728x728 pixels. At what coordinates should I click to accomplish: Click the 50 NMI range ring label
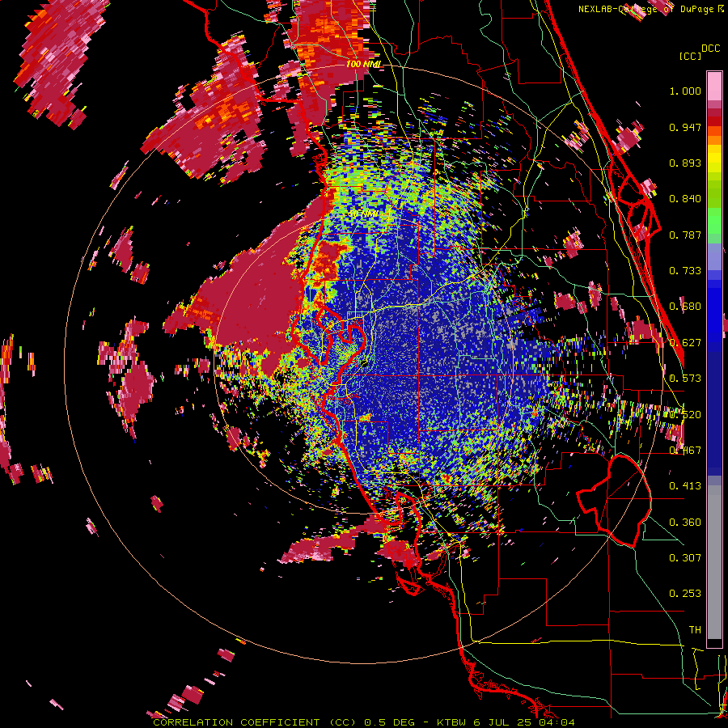[363, 214]
